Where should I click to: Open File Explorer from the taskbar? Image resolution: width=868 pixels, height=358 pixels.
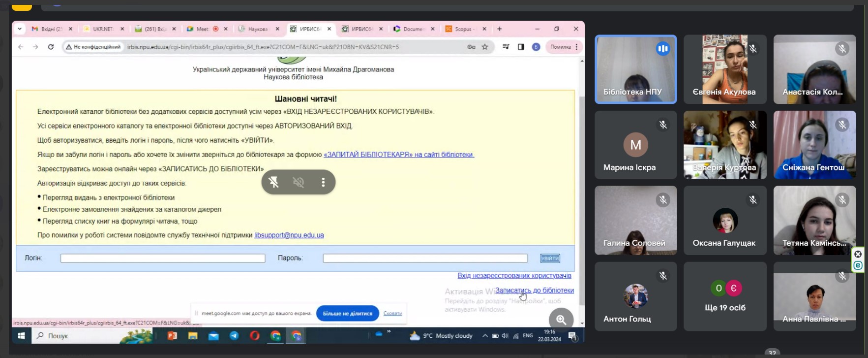193,336
